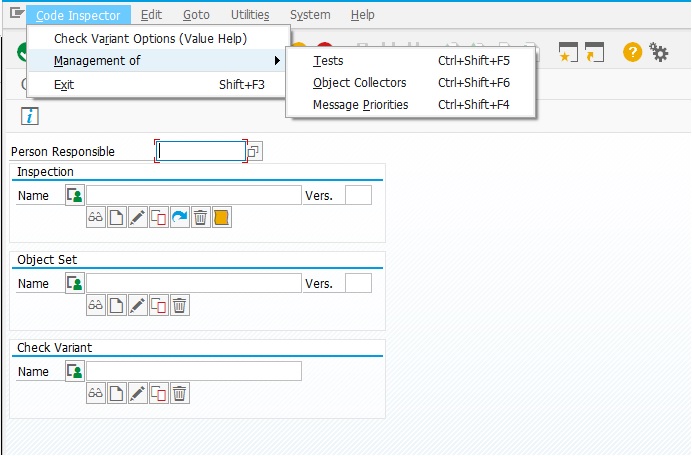Click the blue information icon
The height and width of the screenshot is (456, 692).
point(30,116)
